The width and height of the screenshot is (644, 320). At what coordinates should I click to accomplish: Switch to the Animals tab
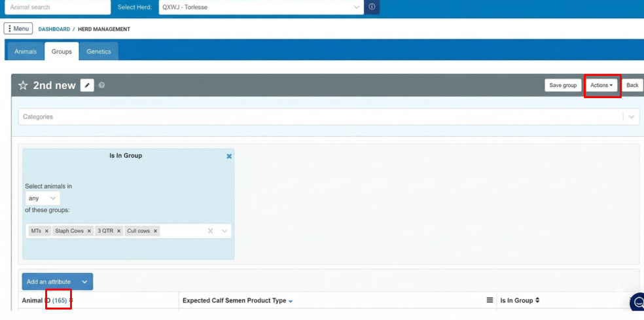26,52
